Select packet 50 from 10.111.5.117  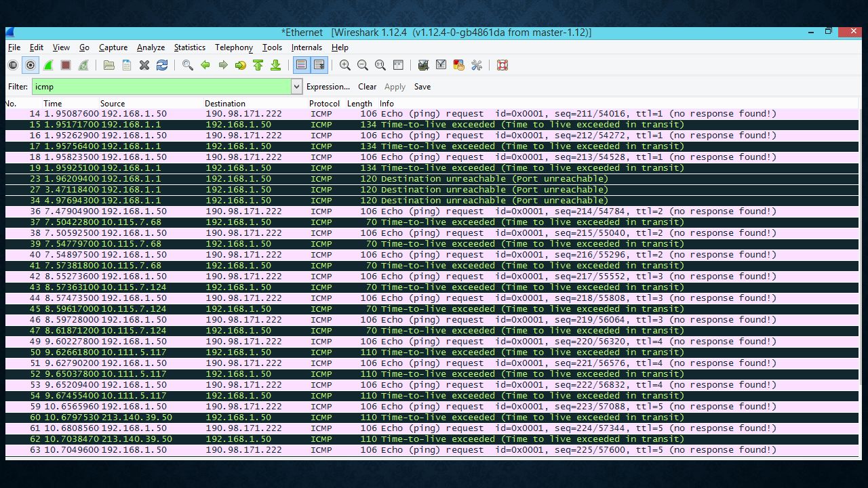click(432, 352)
